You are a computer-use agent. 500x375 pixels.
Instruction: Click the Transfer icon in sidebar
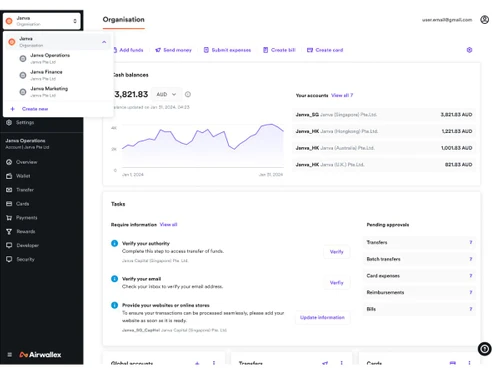tap(9, 190)
